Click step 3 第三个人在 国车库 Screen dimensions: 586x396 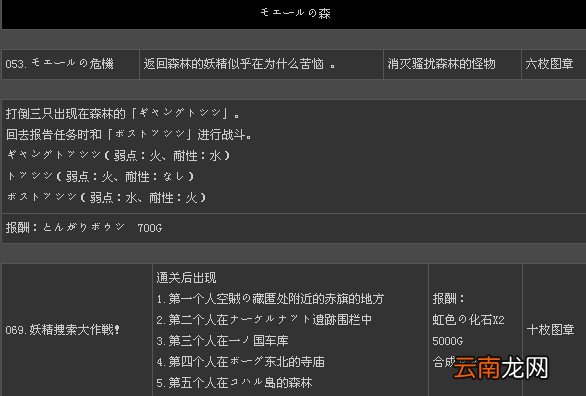(x=222, y=340)
